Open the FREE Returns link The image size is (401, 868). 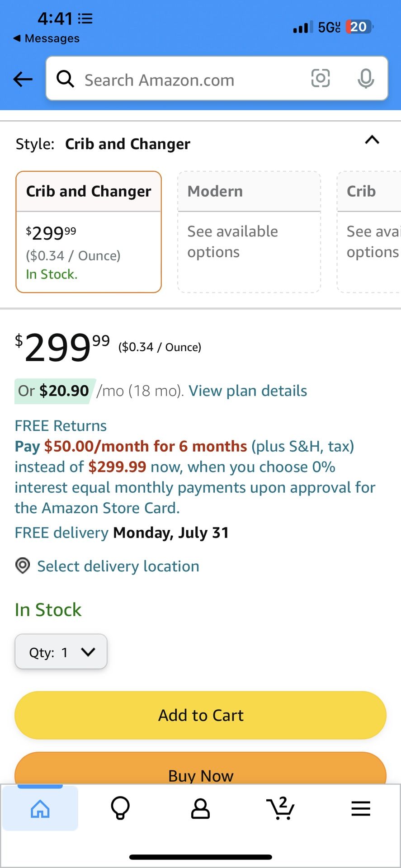click(61, 425)
